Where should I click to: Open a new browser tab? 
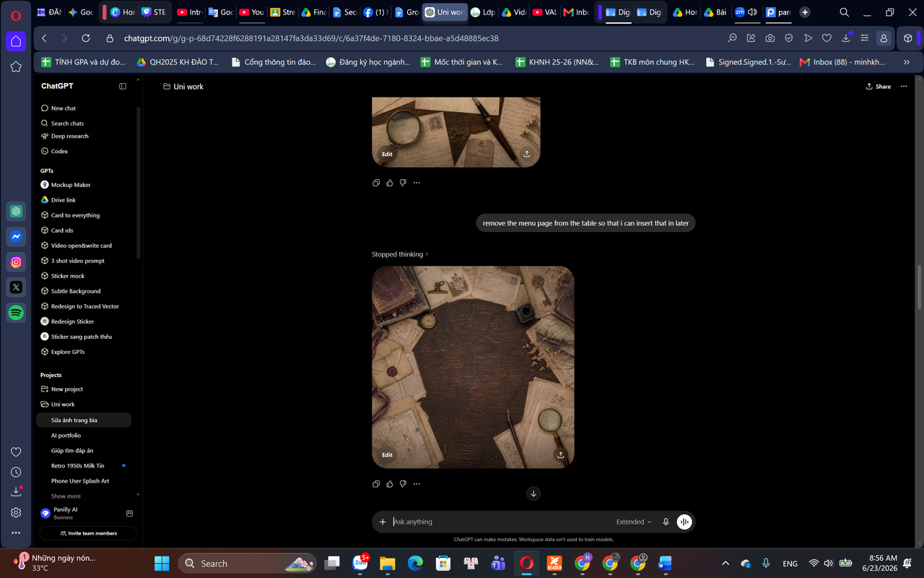(805, 12)
